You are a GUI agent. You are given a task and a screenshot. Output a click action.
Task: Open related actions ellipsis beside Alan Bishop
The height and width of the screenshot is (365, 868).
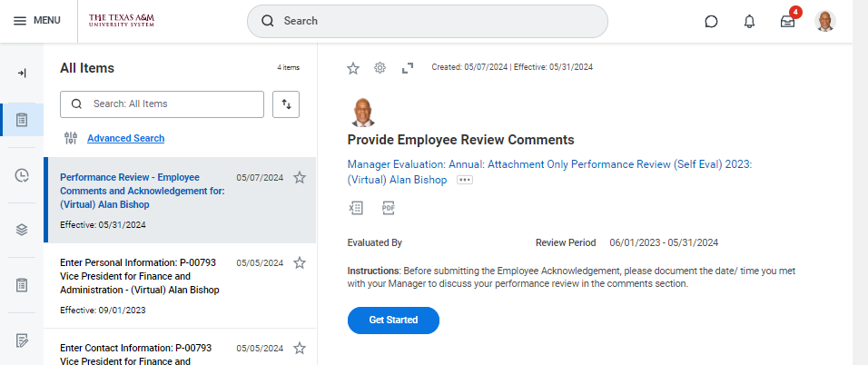tap(465, 180)
